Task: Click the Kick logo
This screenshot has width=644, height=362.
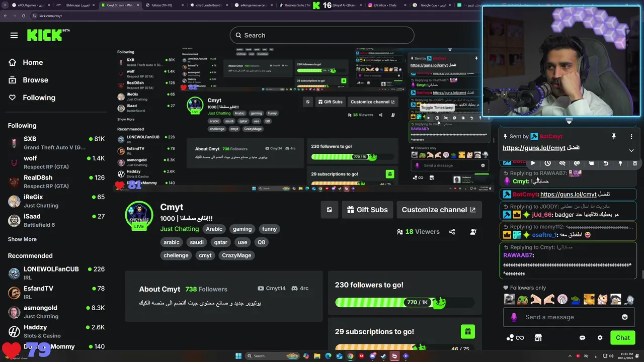Action: pyautogui.click(x=48, y=35)
